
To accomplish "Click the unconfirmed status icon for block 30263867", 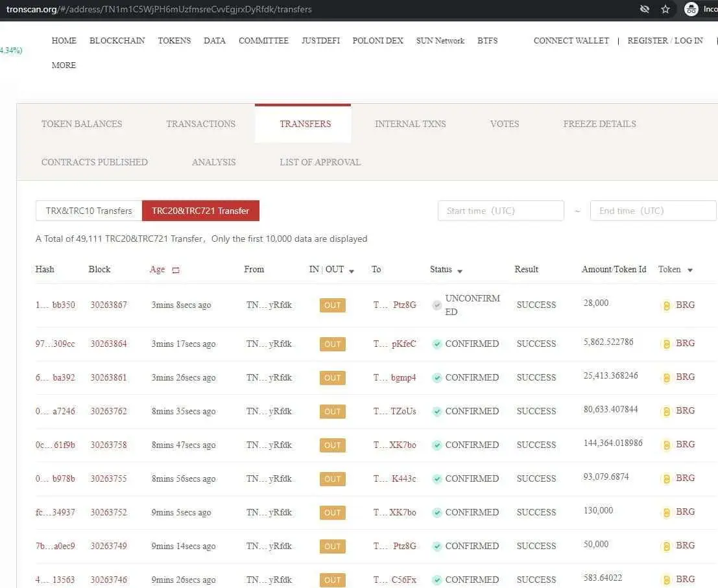I will [x=437, y=305].
